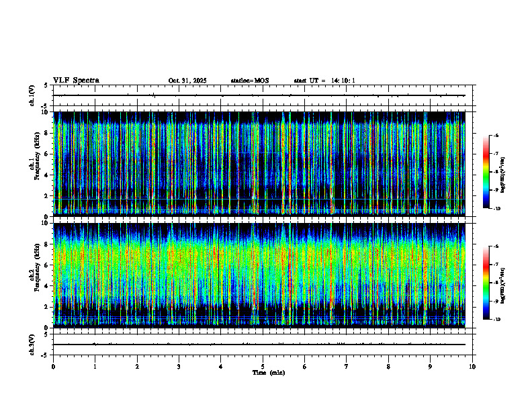Click the "-8" tick of the ch.2 colorbar

click(496, 283)
